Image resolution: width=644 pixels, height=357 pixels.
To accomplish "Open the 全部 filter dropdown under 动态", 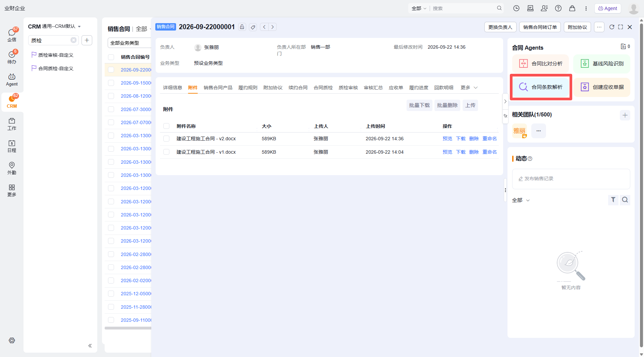I will click(521, 200).
